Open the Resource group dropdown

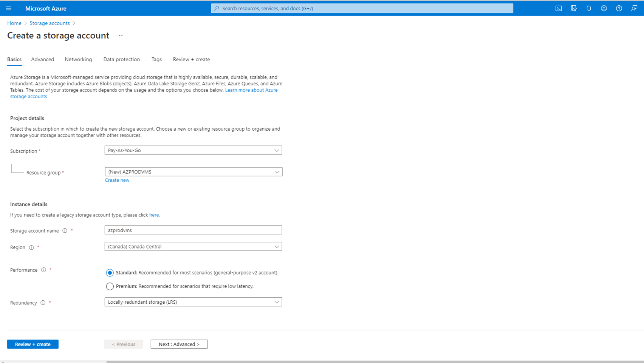pos(194,172)
